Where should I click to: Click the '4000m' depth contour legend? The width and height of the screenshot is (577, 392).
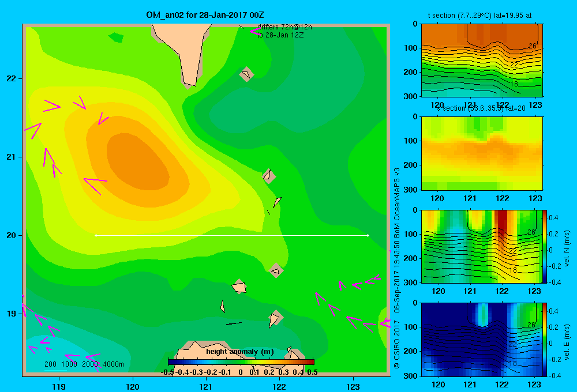coord(113,364)
